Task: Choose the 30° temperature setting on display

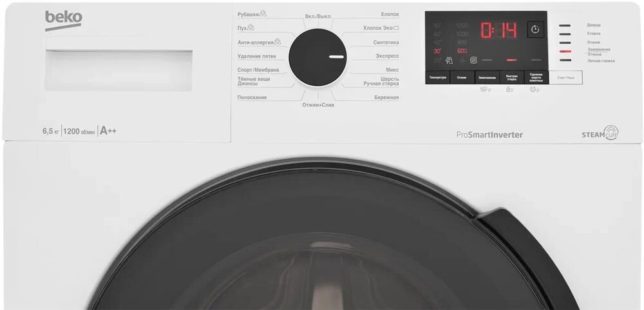Action: (437, 50)
